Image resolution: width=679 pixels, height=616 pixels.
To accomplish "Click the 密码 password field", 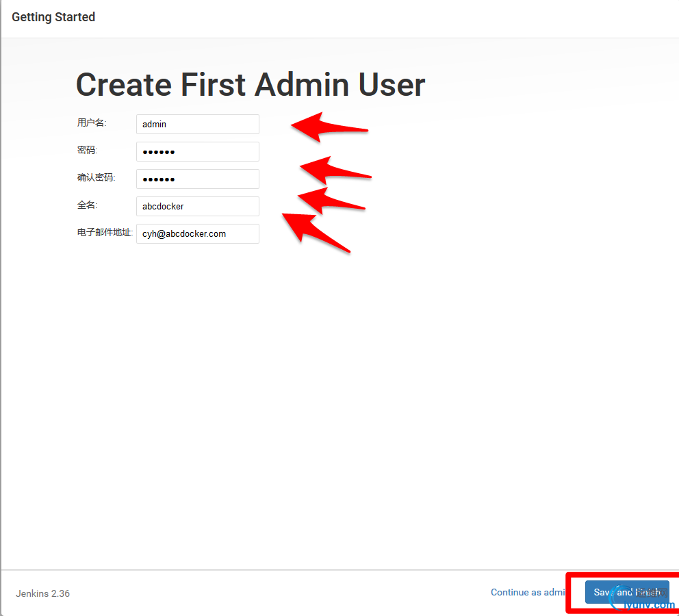I will pos(197,151).
